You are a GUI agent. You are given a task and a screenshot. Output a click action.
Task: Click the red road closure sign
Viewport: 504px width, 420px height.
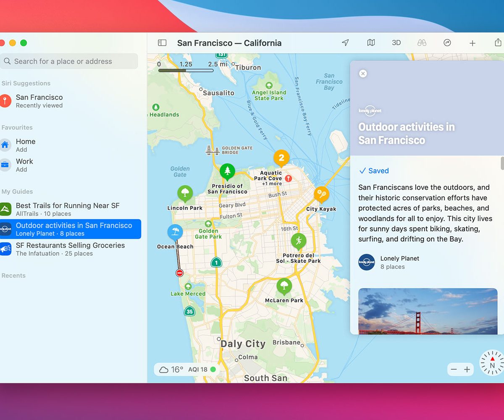coord(179,273)
